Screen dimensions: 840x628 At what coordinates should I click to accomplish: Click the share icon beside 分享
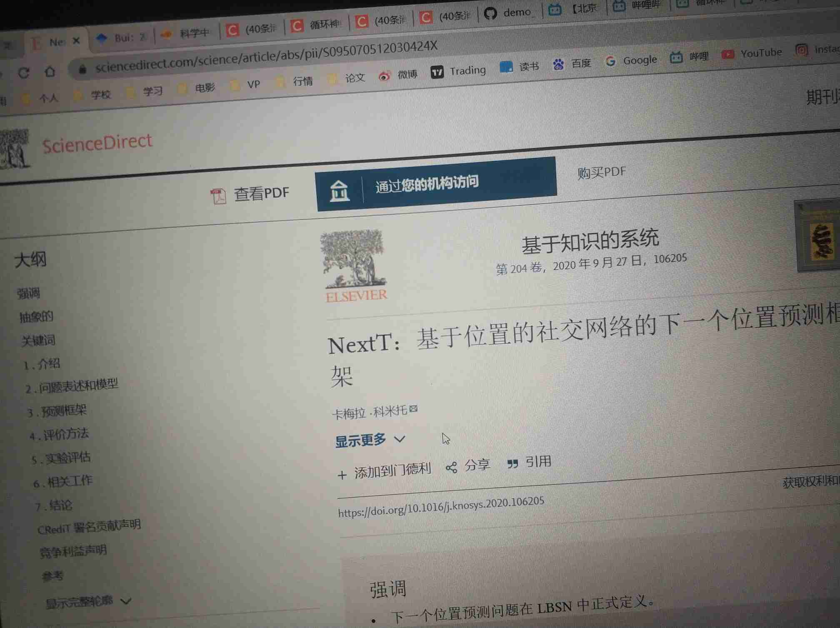tap(451, 467)
